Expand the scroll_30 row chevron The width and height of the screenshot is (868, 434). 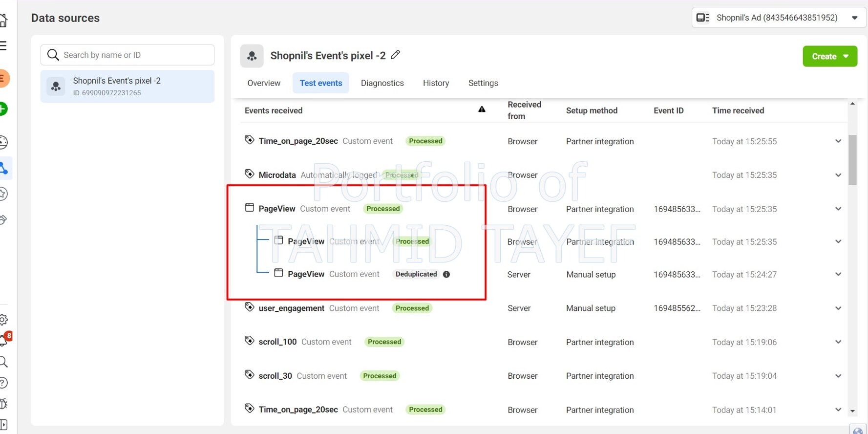[x=838, y=376]
